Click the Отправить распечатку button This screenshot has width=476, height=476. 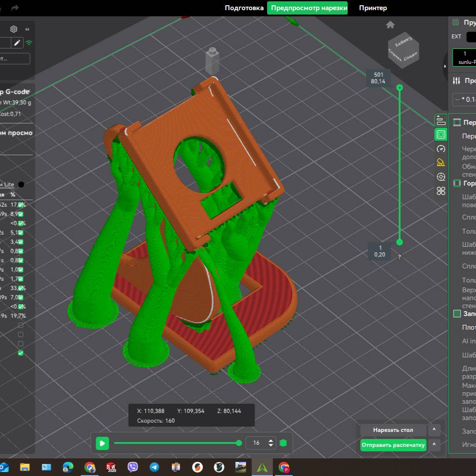[x=393, y=445]
